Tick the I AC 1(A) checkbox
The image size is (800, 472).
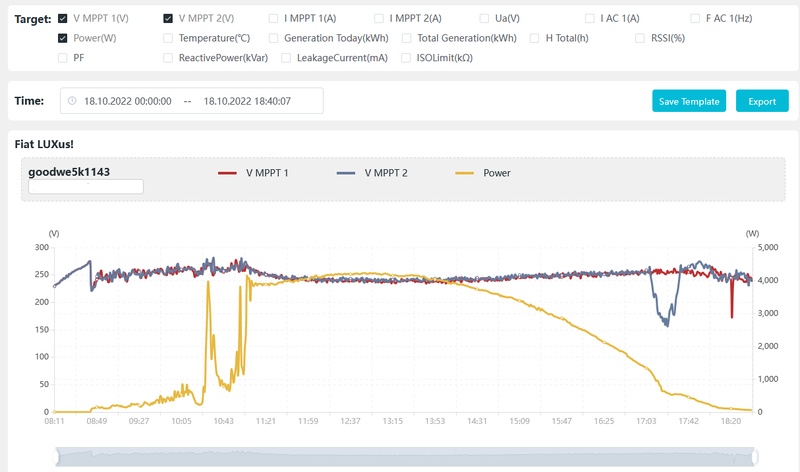(x=590, y=18)
